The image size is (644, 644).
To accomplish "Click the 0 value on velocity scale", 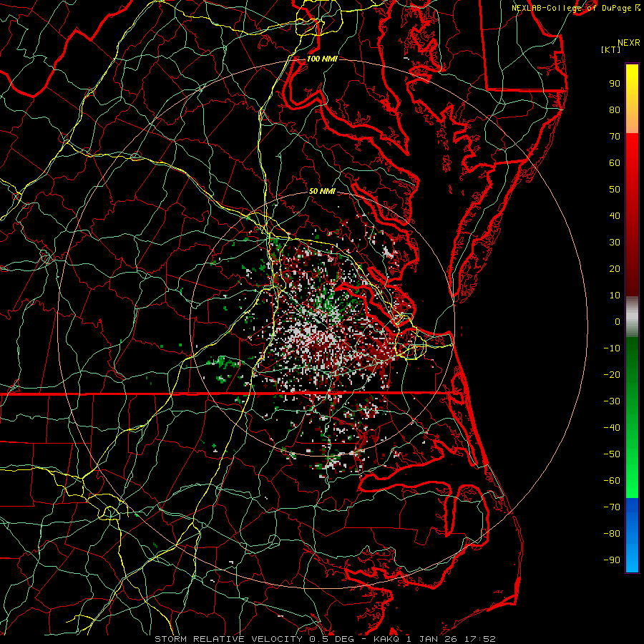I will [618, 321].
